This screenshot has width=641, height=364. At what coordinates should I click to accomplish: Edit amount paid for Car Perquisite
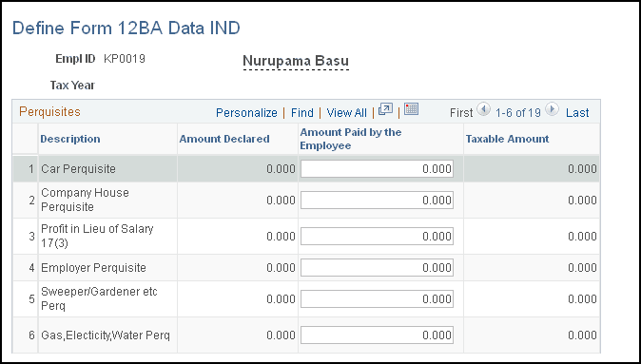[377, 169]
